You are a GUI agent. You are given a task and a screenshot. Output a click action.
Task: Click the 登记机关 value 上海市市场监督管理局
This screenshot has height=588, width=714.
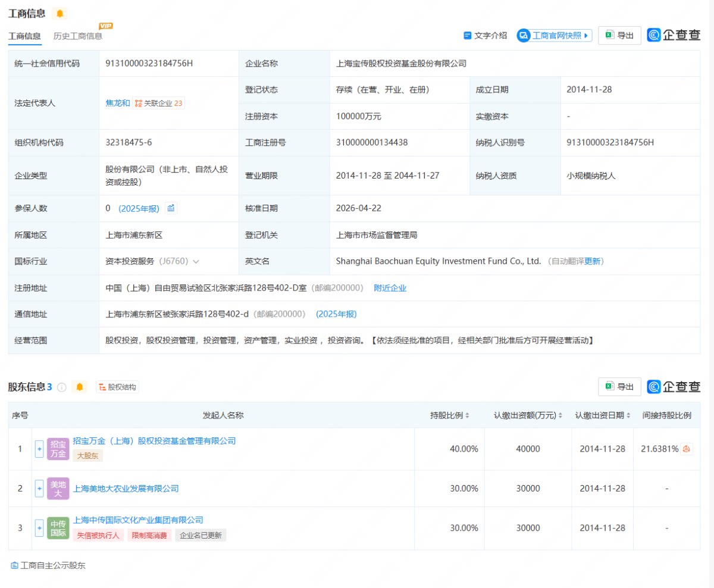377,235
